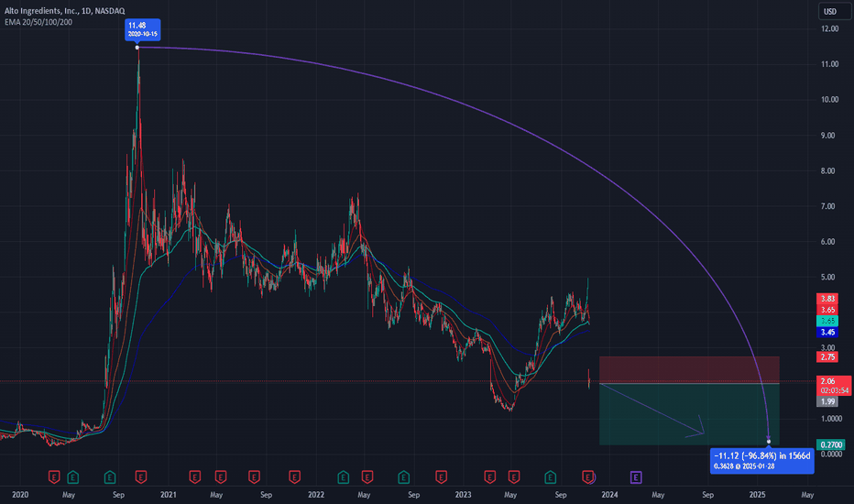Select the 2.75 stop-level price tag
This screenshot has width=854, height=504.
(x=827, y=356)
